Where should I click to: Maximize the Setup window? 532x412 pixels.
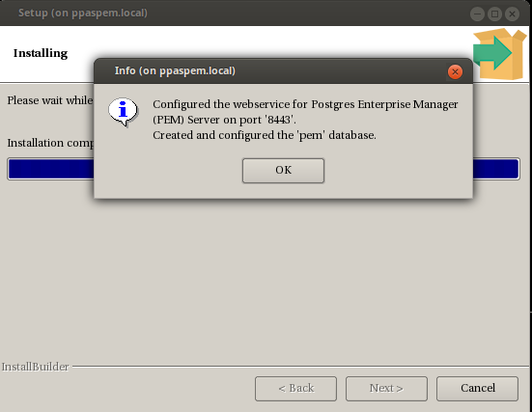pos(494,14)
